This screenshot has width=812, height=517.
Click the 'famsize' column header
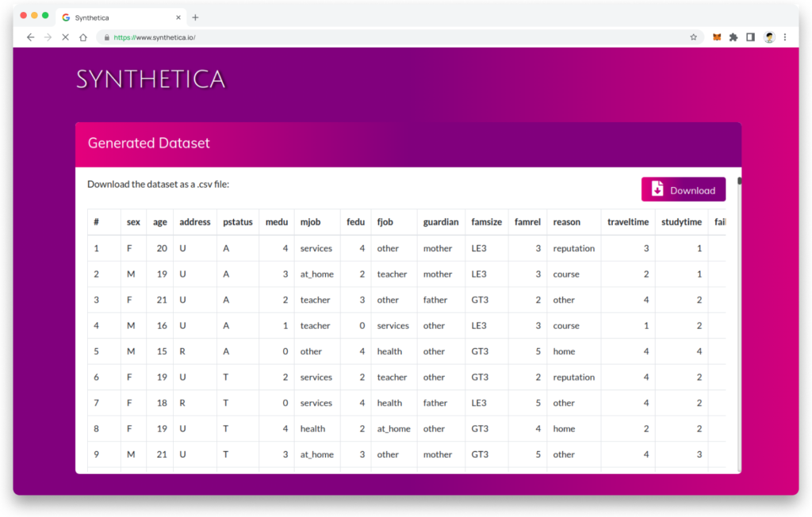point(486,222)
